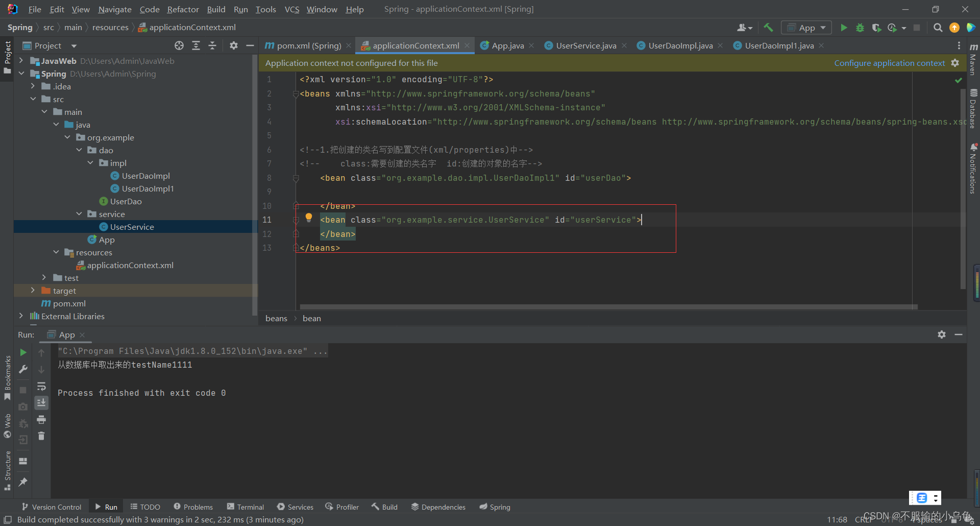Open user account dropdown icon

pyautogui.click(x=745, y=28)
